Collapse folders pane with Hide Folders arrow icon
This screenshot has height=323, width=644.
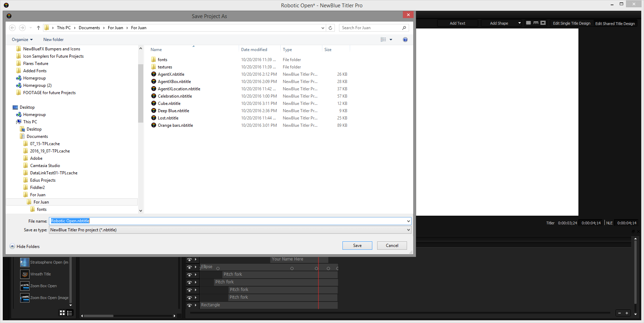[x=12, y=246]
